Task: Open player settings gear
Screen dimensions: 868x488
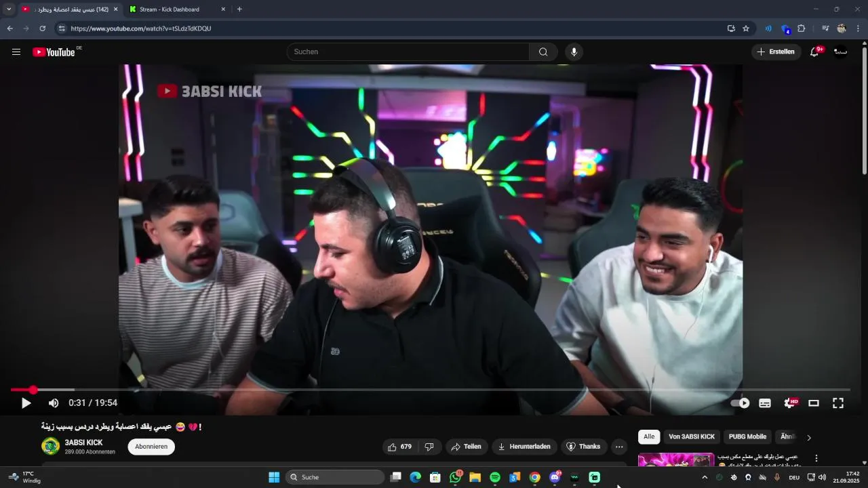Action: [789, 403]
